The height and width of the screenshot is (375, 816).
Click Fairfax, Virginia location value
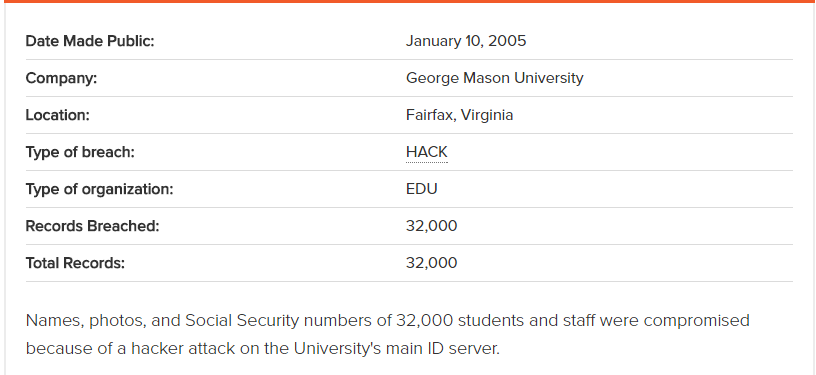(x=460, y=115)
